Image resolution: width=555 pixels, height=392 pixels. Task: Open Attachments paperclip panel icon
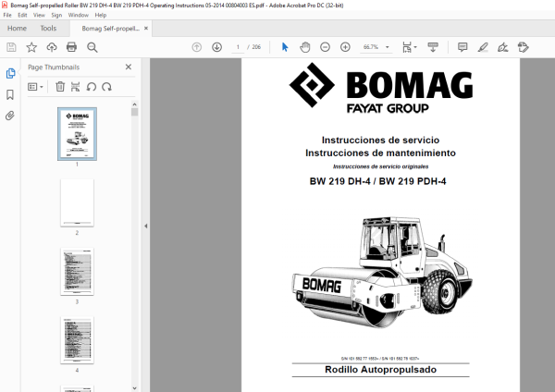(10, 116)
